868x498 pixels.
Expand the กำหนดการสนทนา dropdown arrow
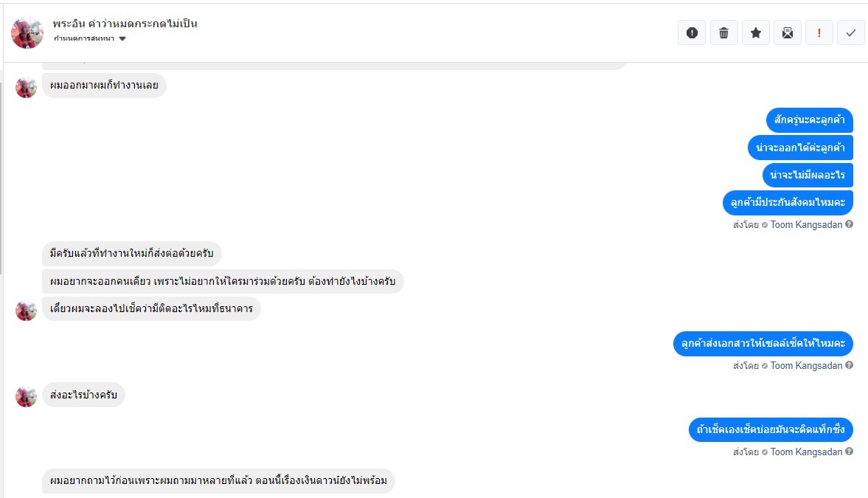point(122,39)
